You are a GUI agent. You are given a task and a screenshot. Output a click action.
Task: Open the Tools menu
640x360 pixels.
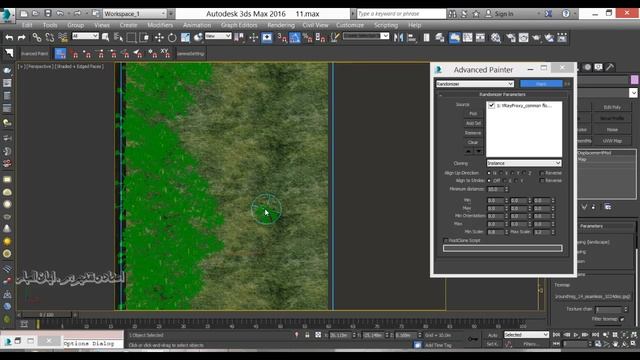pyautogui.click(x=50, y=25)
